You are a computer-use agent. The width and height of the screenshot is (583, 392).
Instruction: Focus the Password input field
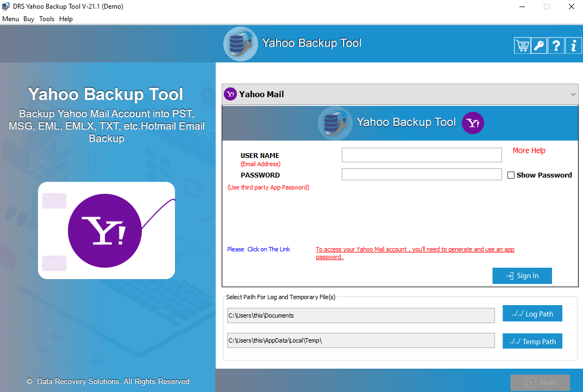coord(422,174)
